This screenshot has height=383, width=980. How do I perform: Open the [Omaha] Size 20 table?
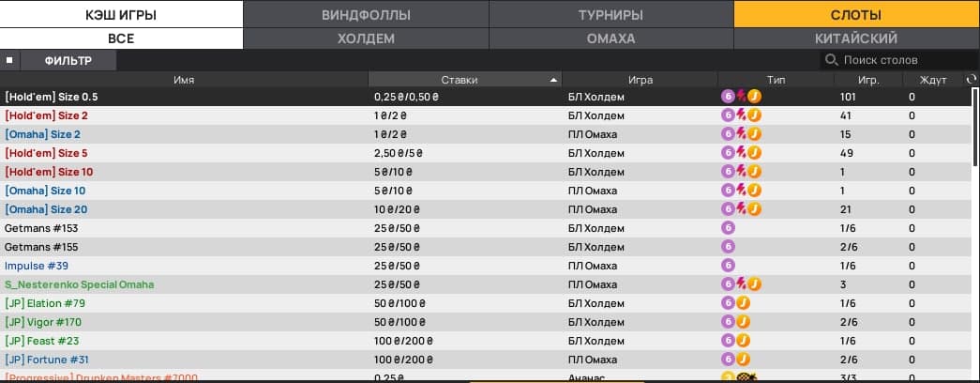pyautogui.click(x=47, y=209)
